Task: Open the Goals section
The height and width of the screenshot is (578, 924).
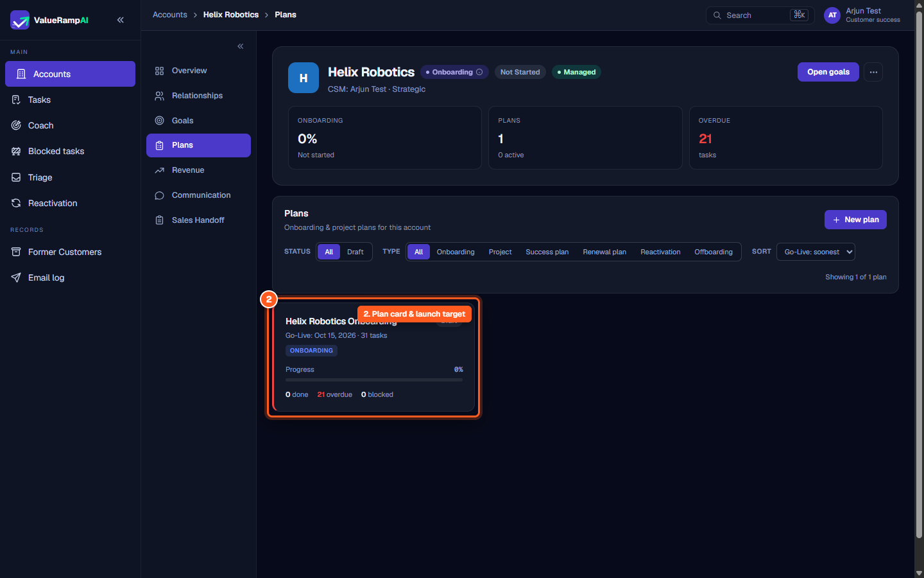Action: tap(198, 121)
